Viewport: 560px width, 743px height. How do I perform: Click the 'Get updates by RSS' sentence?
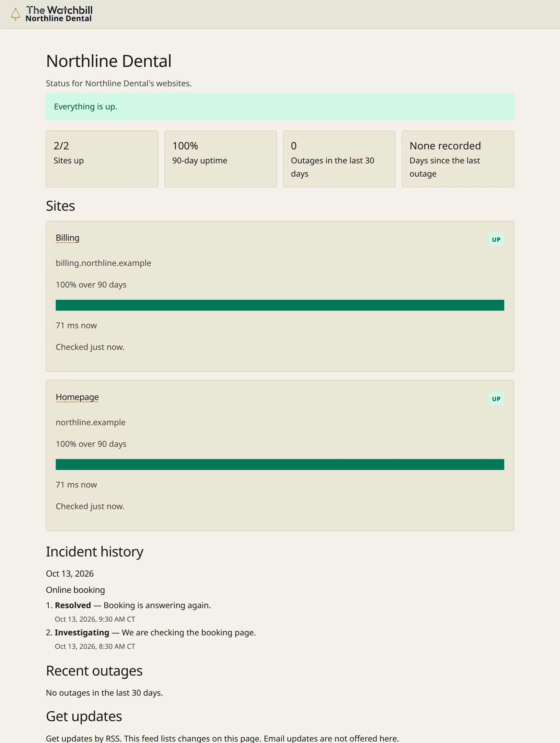(222, 738)
